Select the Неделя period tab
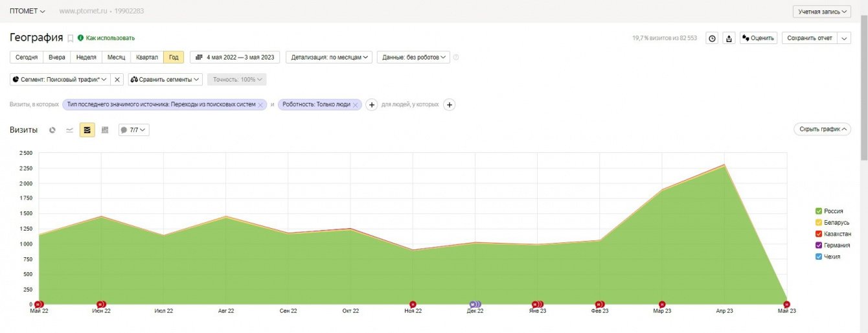The image size is (868, 333). click(86, 57)
